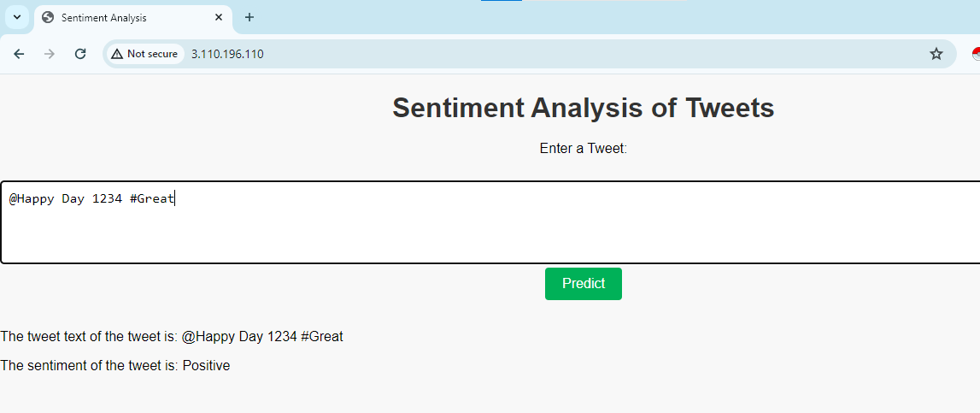This screenshot has width=980, height=413.
Task: Bookmark this page with the star icon
Action: click(x=936, y=54)
